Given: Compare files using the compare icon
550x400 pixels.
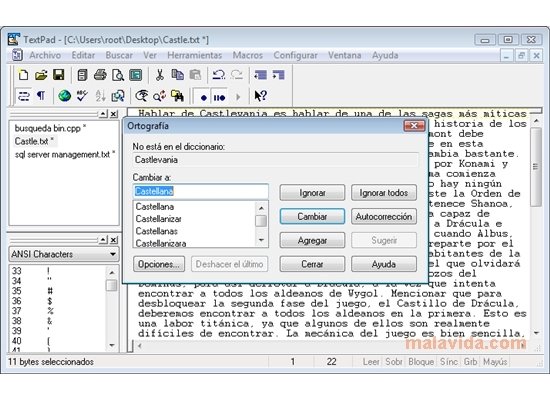Looking at the screenshot, I should 118,96.
